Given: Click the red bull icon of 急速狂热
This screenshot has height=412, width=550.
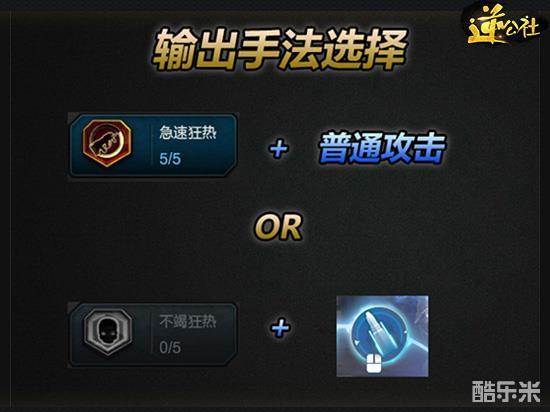Looking at the screenshot, I should (x=107, y=143).
